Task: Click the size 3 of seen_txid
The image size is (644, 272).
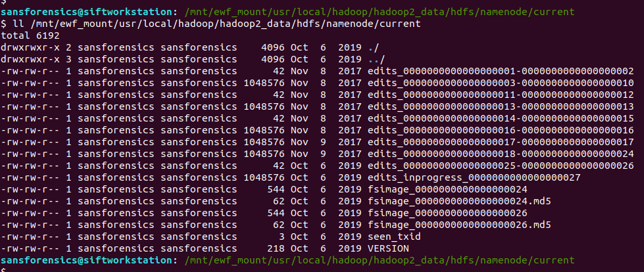Action: click(282, 237)
